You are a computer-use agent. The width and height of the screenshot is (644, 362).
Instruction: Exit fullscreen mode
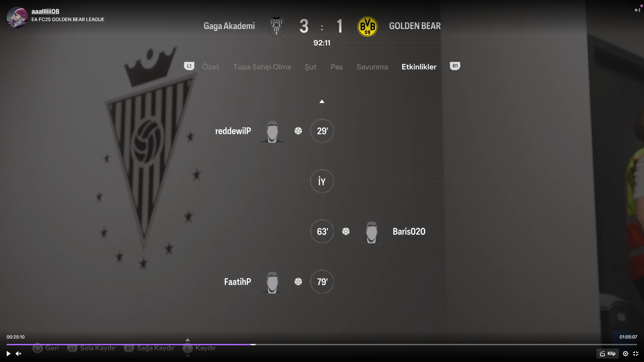point(636,354)
